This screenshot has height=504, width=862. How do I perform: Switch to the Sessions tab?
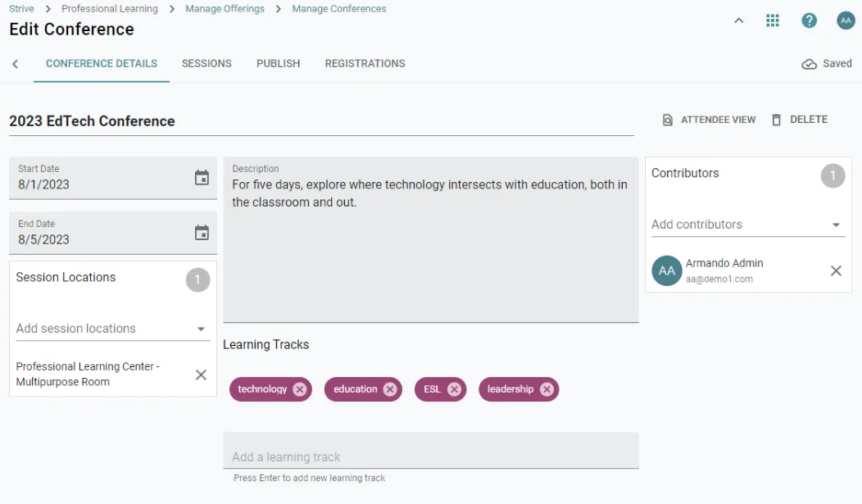206,63
